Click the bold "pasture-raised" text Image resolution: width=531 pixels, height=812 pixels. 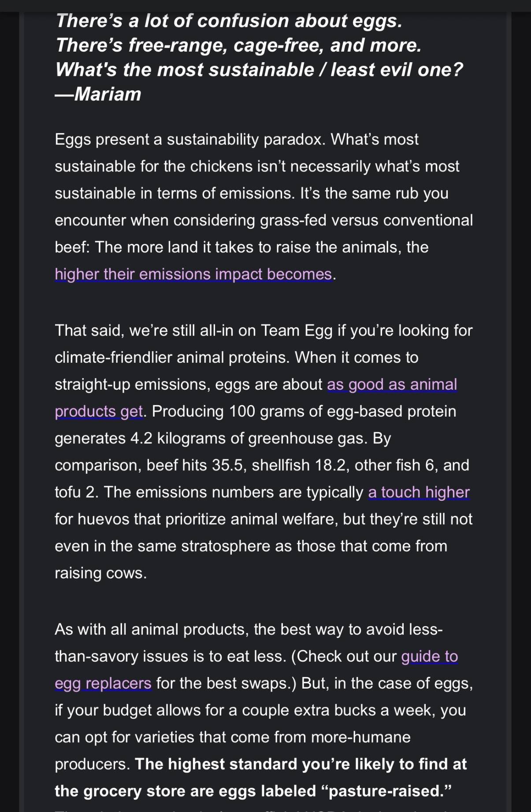coord(384,791)
